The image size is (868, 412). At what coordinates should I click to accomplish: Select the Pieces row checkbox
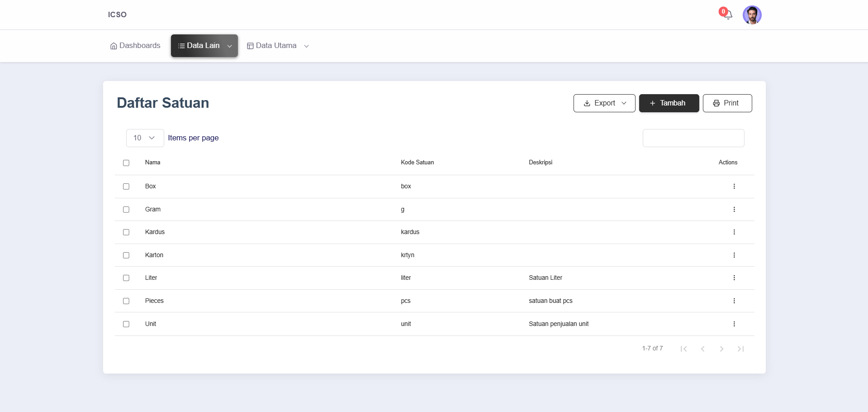[126, 301]
